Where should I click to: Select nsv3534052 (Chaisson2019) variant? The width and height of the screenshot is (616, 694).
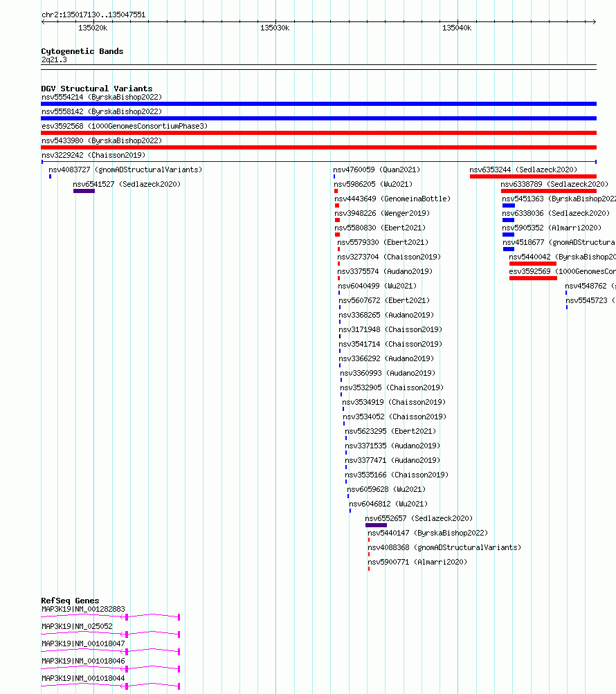click(x=395, y=417)
